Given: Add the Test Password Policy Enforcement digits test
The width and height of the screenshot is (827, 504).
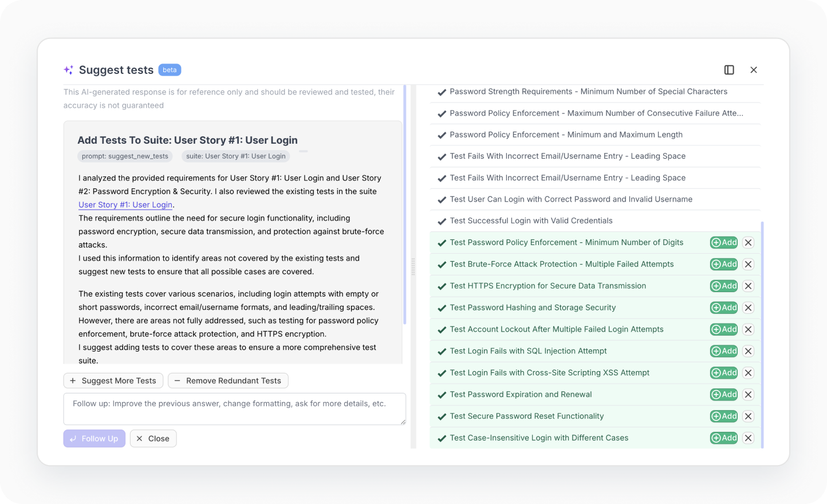Looking at the screenshot, I should 723,242.
